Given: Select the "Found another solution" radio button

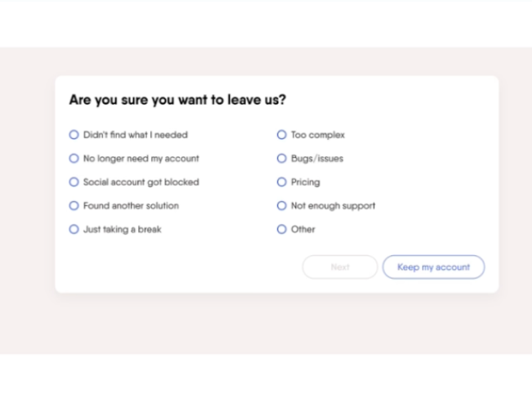Looking at the screenshot, I should coord(74,206).
